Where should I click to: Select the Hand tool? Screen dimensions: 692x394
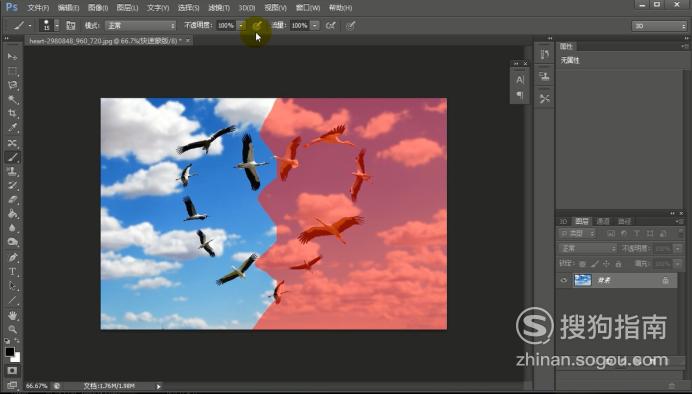(x=12, y=315)
